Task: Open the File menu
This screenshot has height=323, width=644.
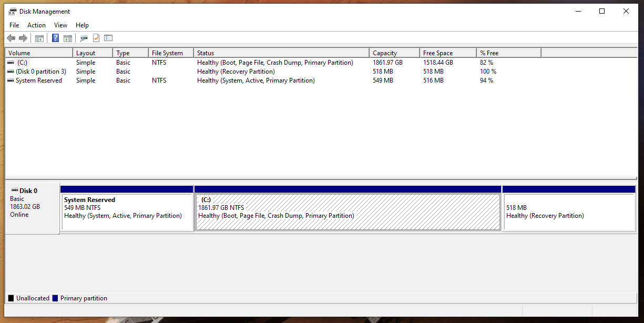Action: [14, 25]
